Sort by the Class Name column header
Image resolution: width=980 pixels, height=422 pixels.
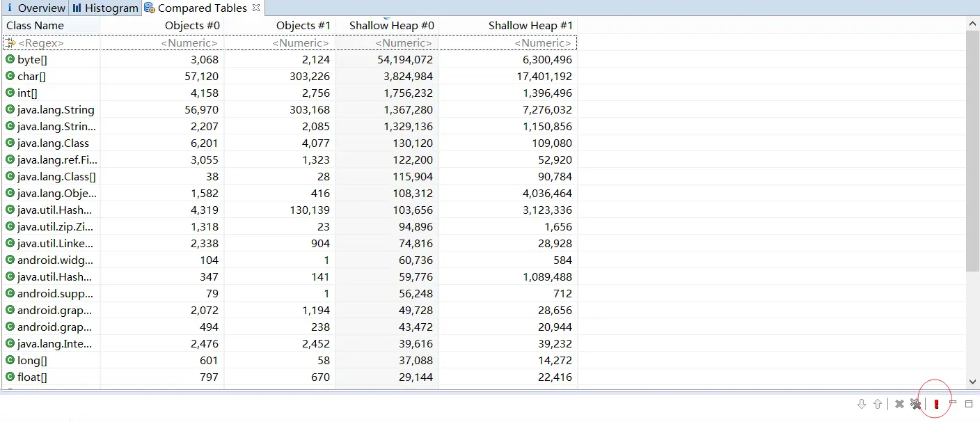tap(52, 25)
